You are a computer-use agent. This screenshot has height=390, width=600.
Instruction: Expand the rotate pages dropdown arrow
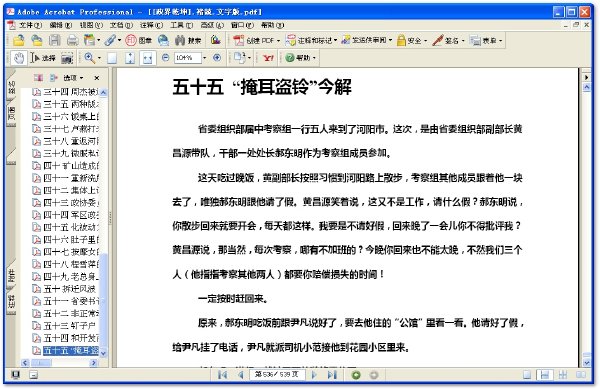click(249, 58)
